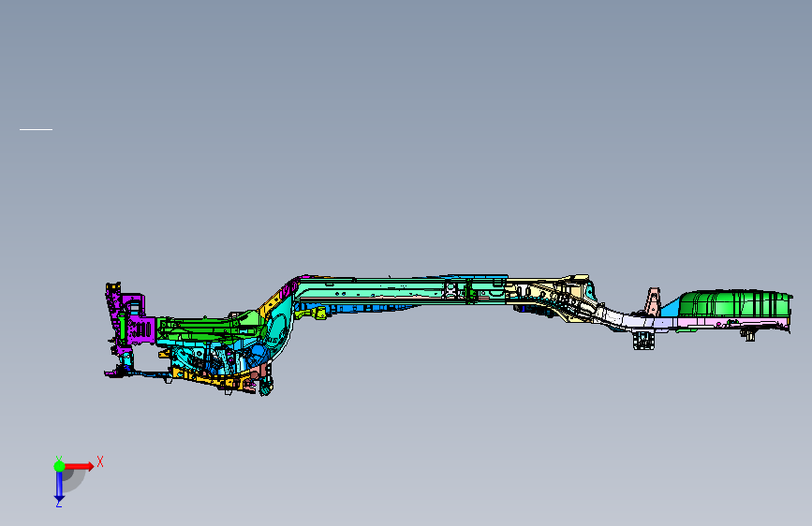812x526 pixels.
Task: Click the red X axis arrow of triad
Action: tap(80, 466)
